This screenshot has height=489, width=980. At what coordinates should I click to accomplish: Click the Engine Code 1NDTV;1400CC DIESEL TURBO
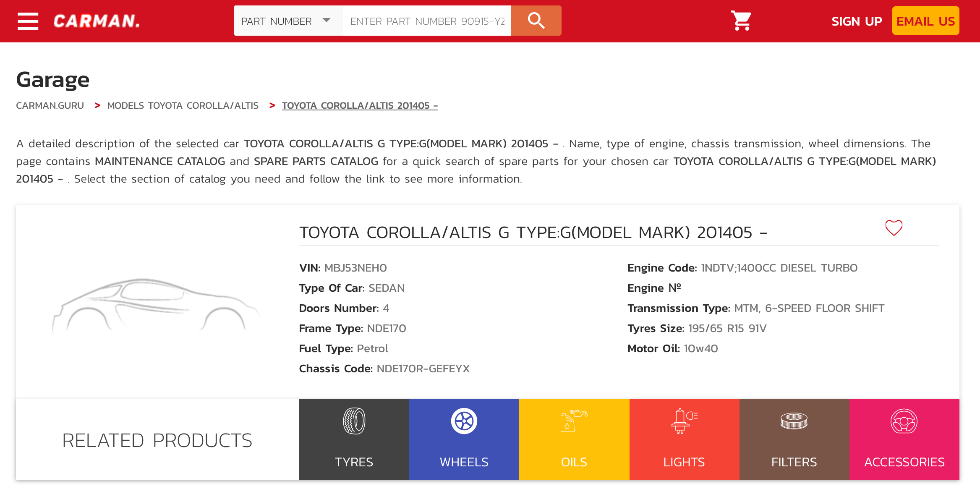pyautogui.click(x=779, y=268)
